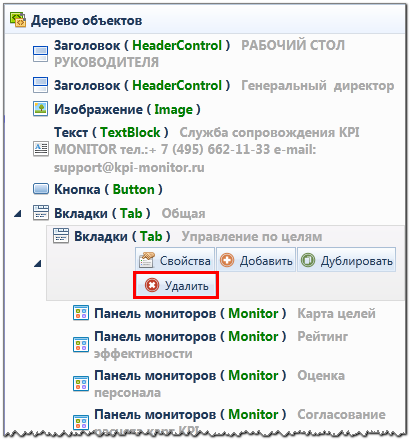Click the icon of the РАБОЧИЙ СТОЛ РУКОВОДИТЕЛЯ header
The height and width of the screenshot is (446, 410).
(41, 54)
